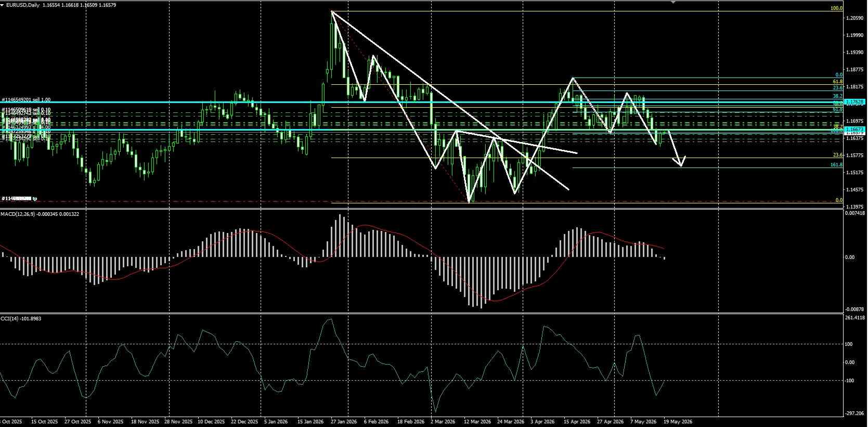Click the 10 Dec 2025 date label
The image size is (868, 427).
(211, 422)
